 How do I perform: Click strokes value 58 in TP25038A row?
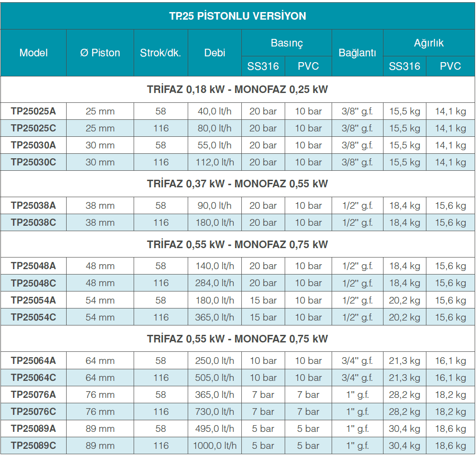pyautogui.click(x=160, y=206)
